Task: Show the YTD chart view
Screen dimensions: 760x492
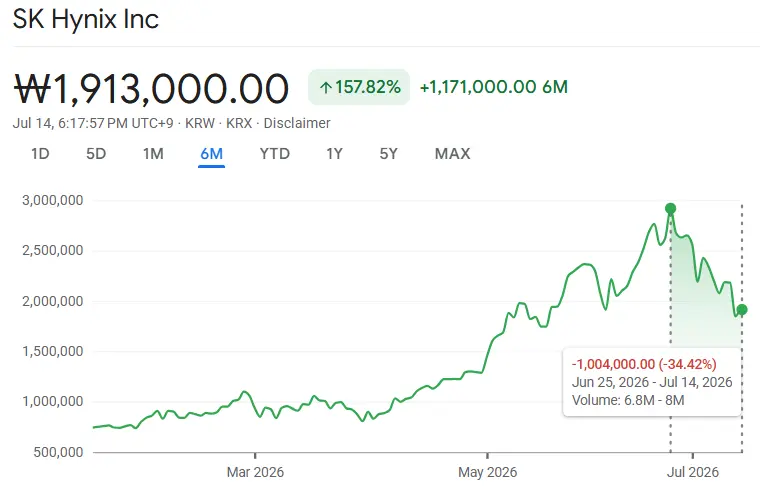Action: coord(274,154)
